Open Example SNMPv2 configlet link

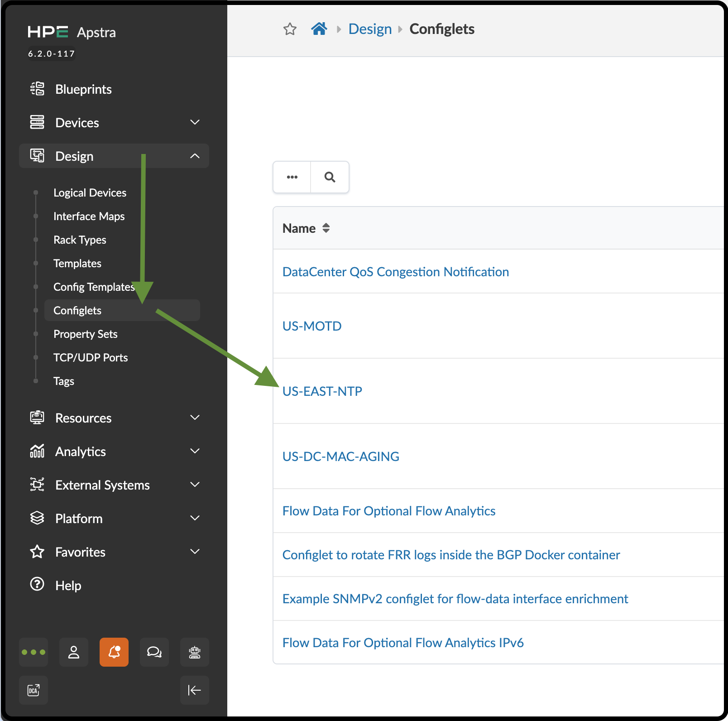(455, 599)
